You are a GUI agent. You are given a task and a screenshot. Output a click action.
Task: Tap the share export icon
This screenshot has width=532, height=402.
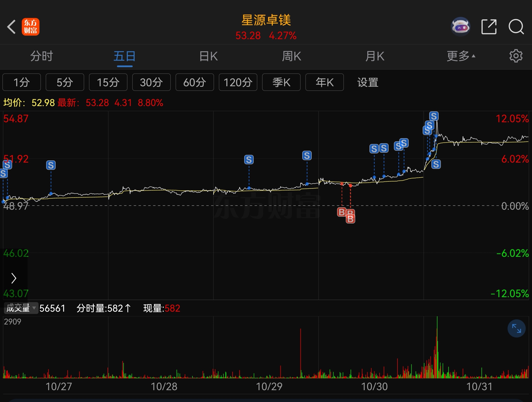489,27
